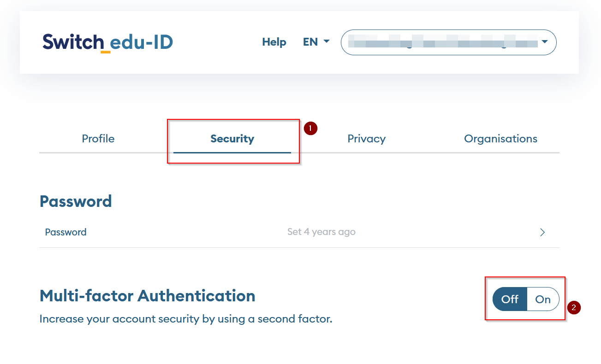Image resolution: width=601 pixels, height=364 pixels.
Task: Switch to the Profile tab
Action: (98, 139)
